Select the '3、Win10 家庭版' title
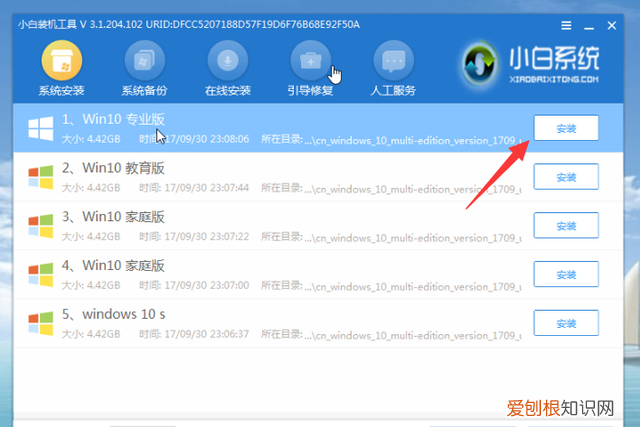The height and width of the screenshot is (427, 640). 113,216
